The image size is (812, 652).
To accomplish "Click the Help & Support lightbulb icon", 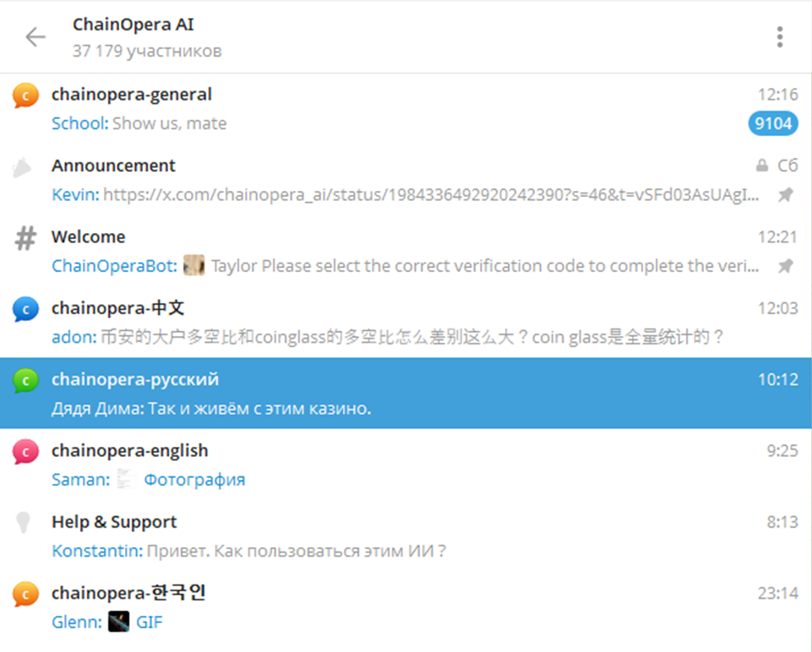I will (x=23, y=523).
